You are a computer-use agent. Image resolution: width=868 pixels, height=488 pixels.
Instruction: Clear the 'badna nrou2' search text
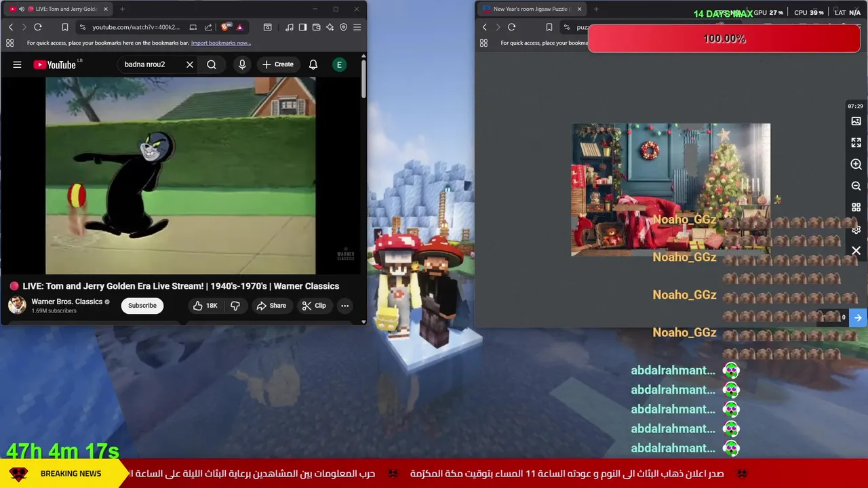(190, 64)
